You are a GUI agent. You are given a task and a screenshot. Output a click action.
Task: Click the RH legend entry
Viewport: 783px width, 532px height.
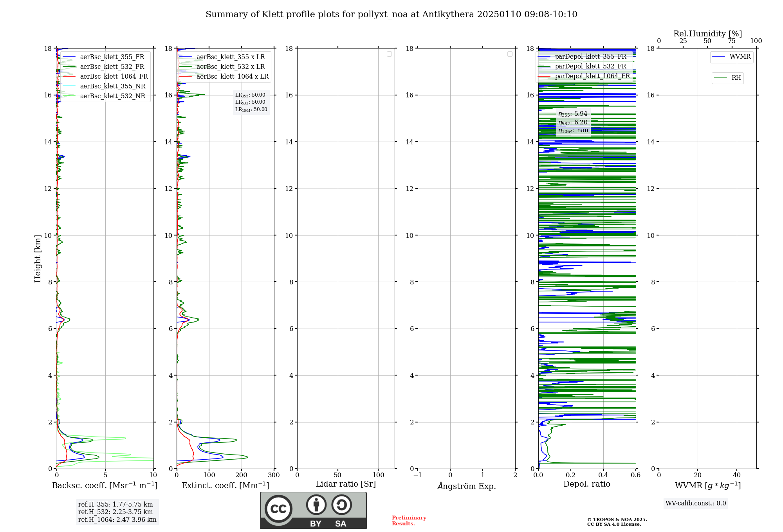[728, 78]
